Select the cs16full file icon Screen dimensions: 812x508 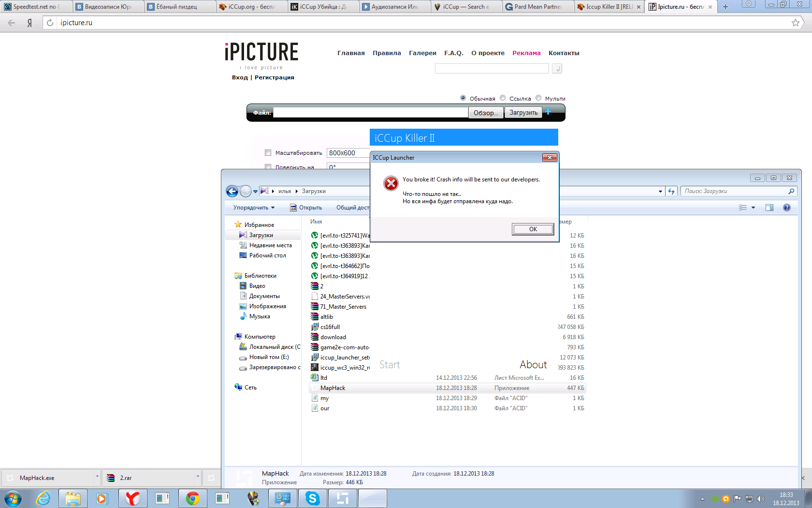(315, 327)
